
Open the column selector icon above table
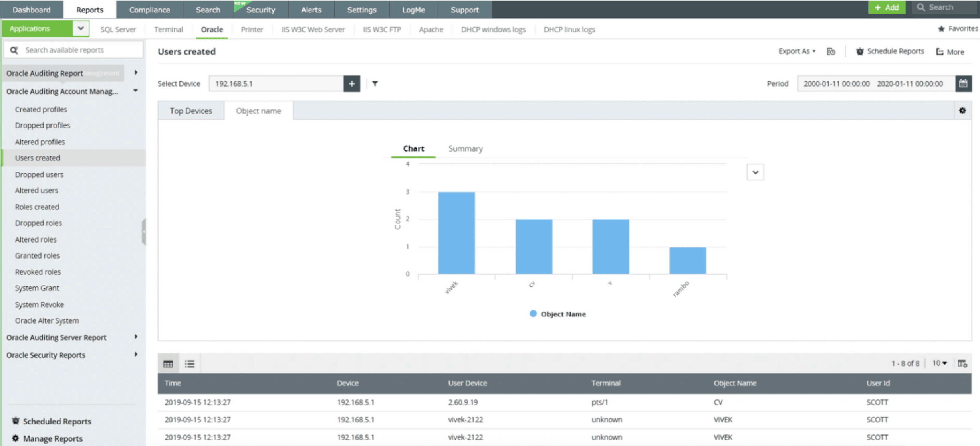click(962, 363)
